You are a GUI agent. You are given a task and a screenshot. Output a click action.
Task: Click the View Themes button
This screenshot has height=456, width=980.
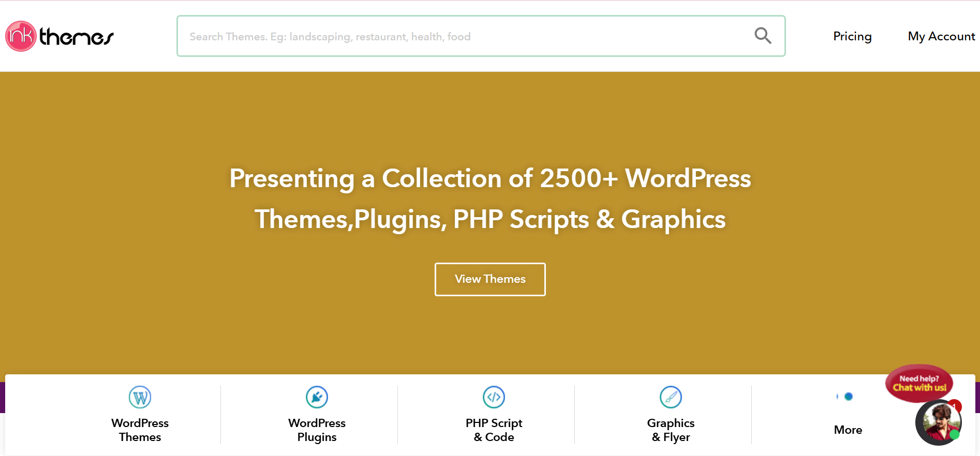pos(490,279)
